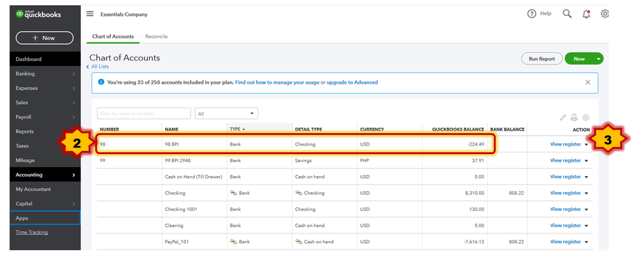Toggle the hamburger navigation menu
Viewport: 644px width, 274px height.
[90, 14]
